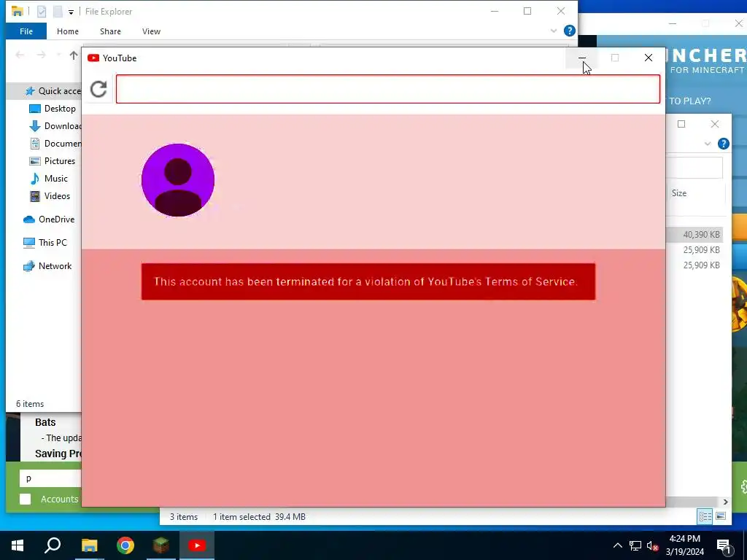Show hidden system tray icons
The image size is (747, 560).
[x=617, y=545]
